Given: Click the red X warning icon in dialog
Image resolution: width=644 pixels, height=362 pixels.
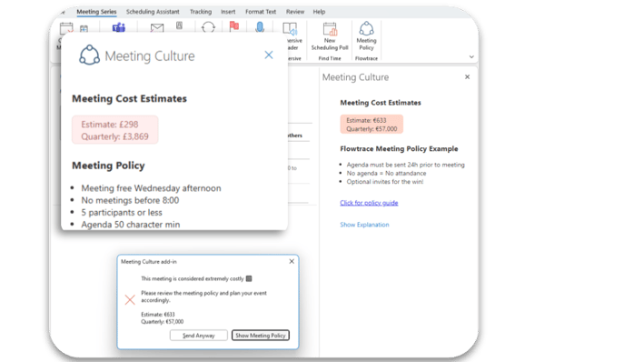Looking at the screenshot, I should click(130, 299).
